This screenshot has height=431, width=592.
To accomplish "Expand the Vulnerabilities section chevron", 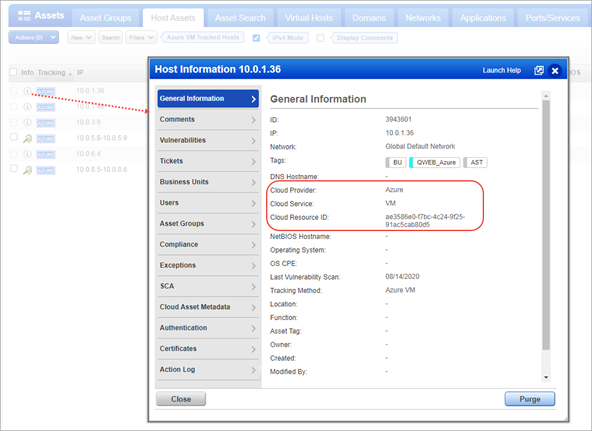I will pos(253,141).
